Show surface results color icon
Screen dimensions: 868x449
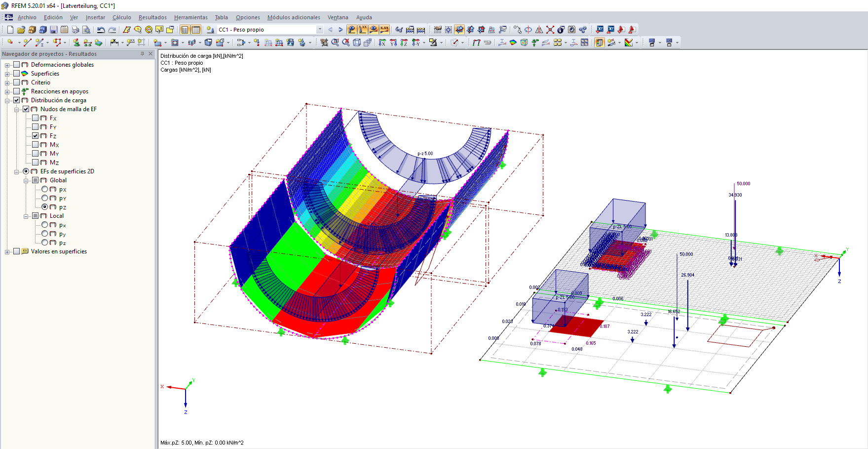513,42
